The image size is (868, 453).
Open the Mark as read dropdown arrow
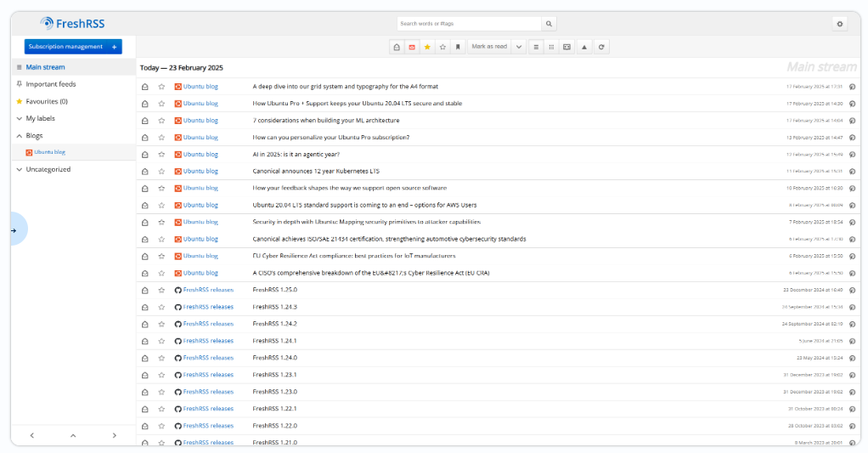[x=519, y=47]
